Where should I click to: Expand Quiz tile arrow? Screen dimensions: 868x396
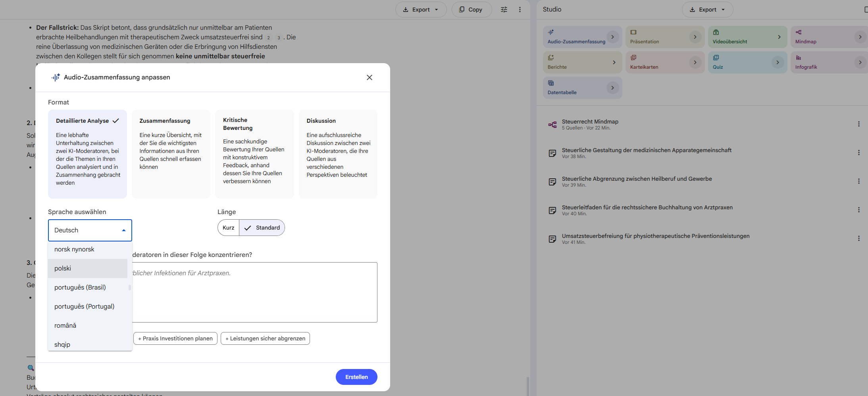778,62
